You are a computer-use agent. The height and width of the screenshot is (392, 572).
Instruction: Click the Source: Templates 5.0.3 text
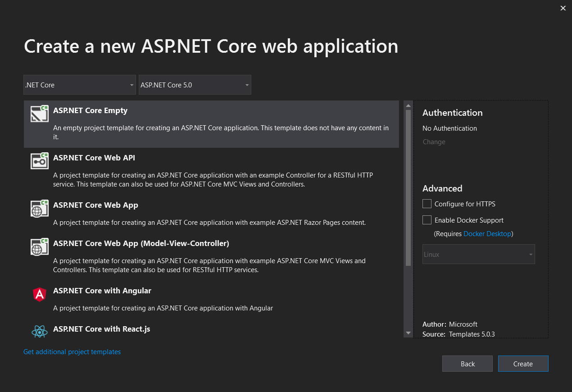click(459, 334)
